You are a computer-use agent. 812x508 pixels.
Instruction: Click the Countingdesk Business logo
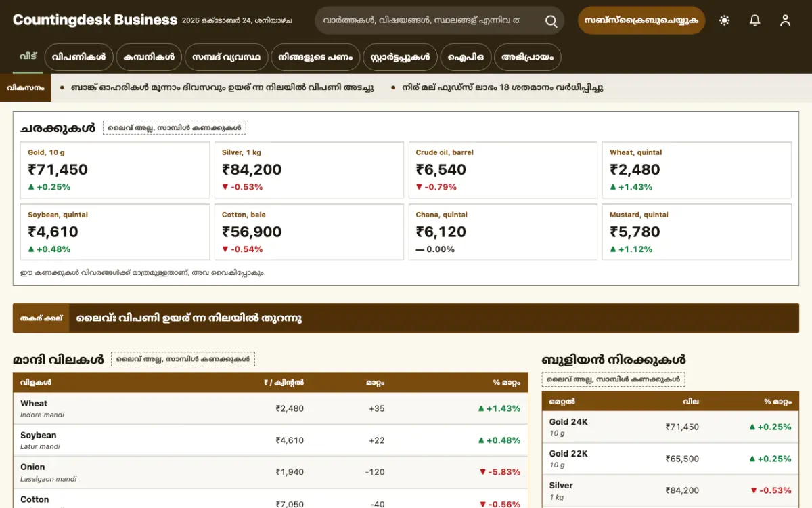point(95,20)
